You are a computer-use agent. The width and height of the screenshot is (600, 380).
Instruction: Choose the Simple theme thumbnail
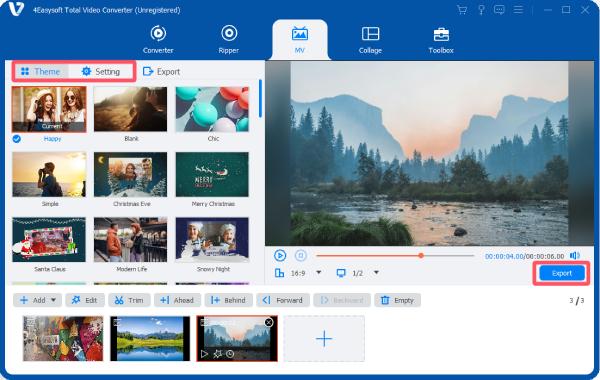[x=49, y=175]
